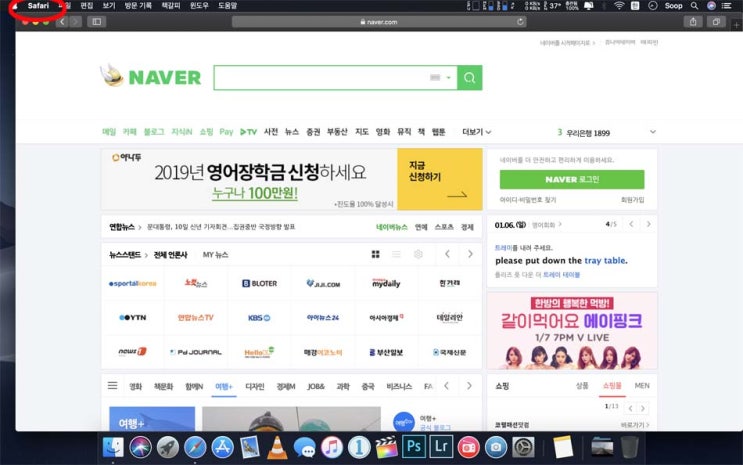Select the MY 뉴스 tab
743x465 pixels.
[216, 255]
